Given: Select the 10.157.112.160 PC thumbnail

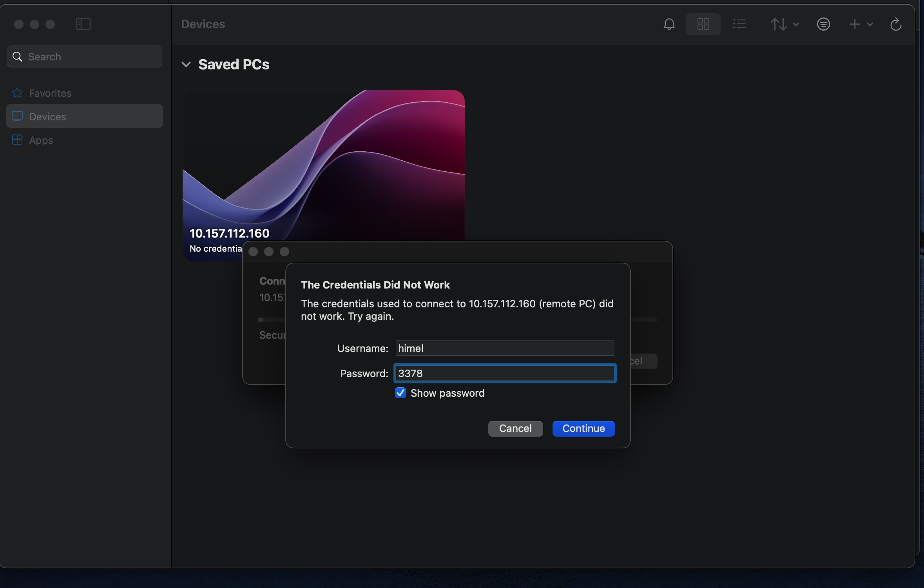Looking at the screenshot, I should pos(323,165).
